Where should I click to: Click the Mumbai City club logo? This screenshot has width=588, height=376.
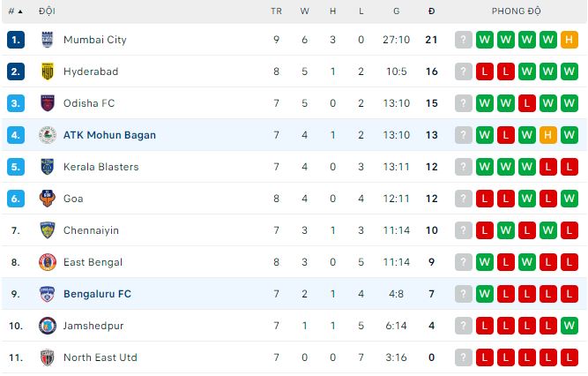coord(48,40)
